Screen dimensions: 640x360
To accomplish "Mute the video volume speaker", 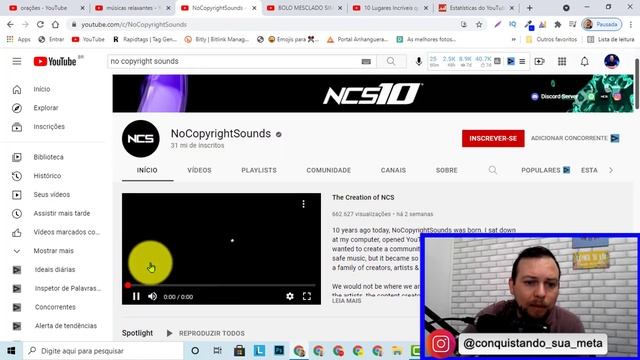I will (x=153, y=296).
